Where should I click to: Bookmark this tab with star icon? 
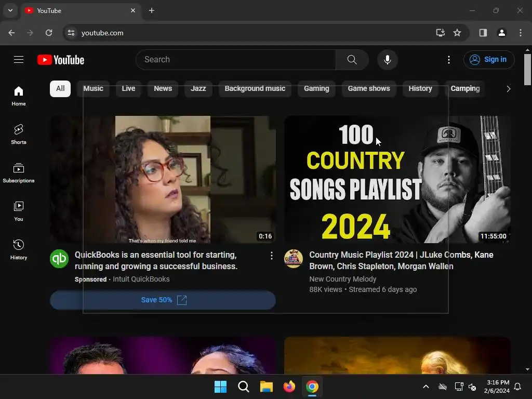click(457, 33)
